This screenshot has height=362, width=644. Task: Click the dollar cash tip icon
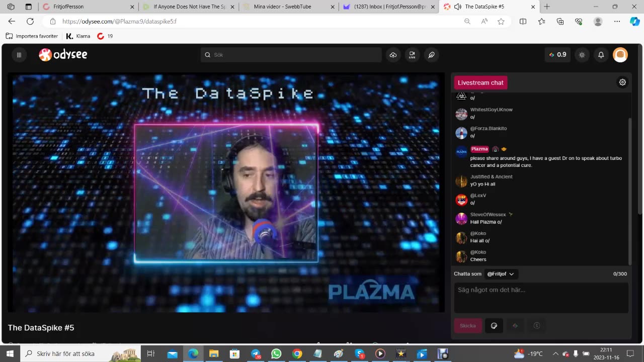pyautogui.click(x=537, y=326)
